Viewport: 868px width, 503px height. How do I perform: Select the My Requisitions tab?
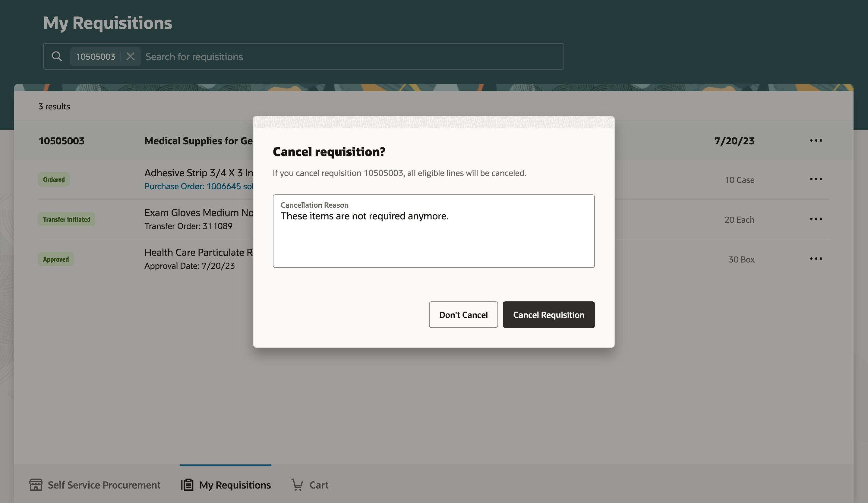click(235, 485)
